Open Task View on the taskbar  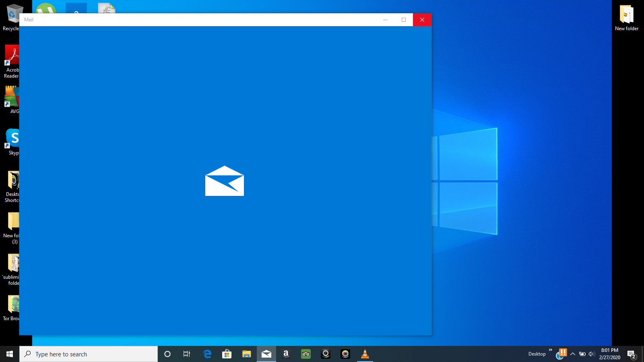coord(187,354)
